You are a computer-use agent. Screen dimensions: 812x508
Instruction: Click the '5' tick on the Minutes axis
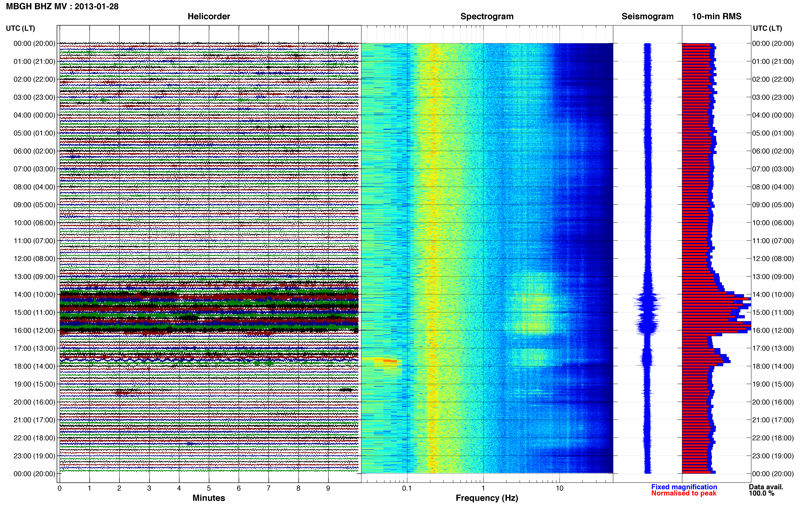click(209, 488)
